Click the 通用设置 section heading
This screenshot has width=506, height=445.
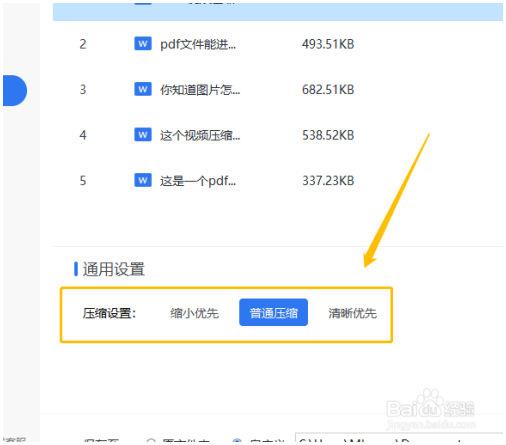click(x=113, y=269)
